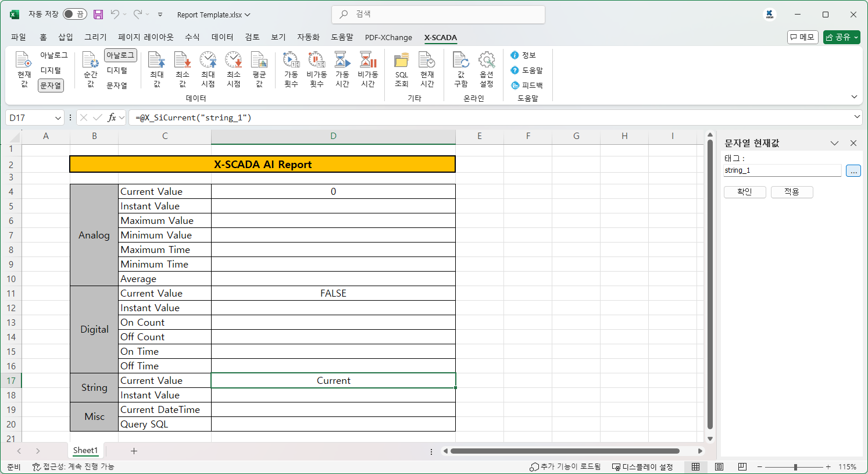Image resolution: width=868 pixels, height=474 pixels.
Task: Click the 평균값 average icon
Action: pos(259,69)
